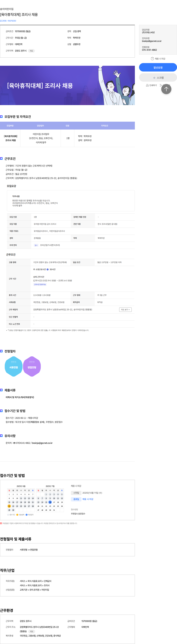Image resolution: width=177 pixels, height=644 pixels.
Task: Click 송이어린이집 title at top
Action: [7, 9]
